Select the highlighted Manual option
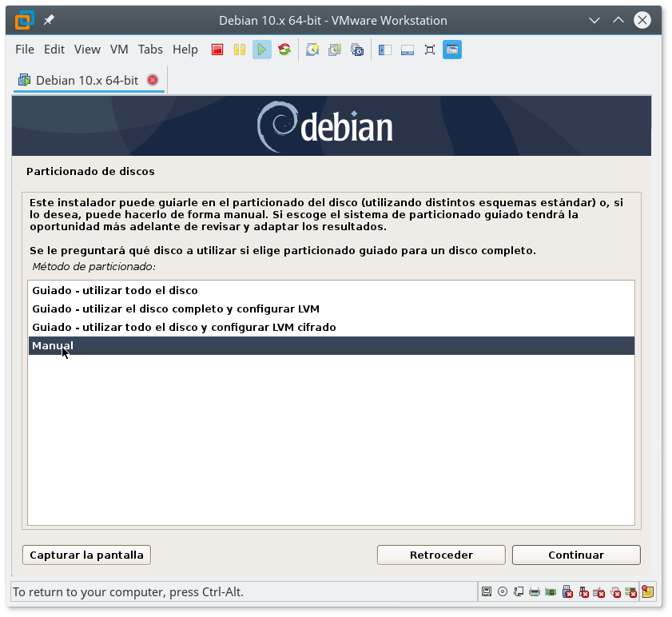The image size is (672, 617). click(332, 345)
